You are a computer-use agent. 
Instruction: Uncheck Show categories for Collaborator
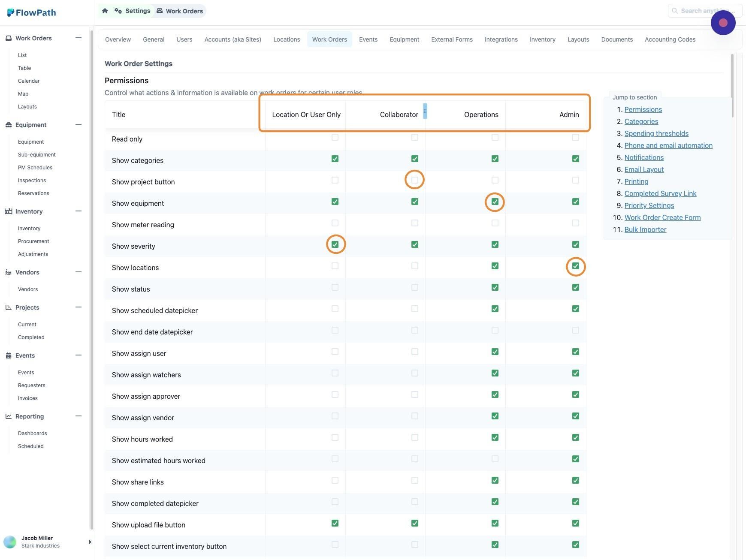point(414,159)
